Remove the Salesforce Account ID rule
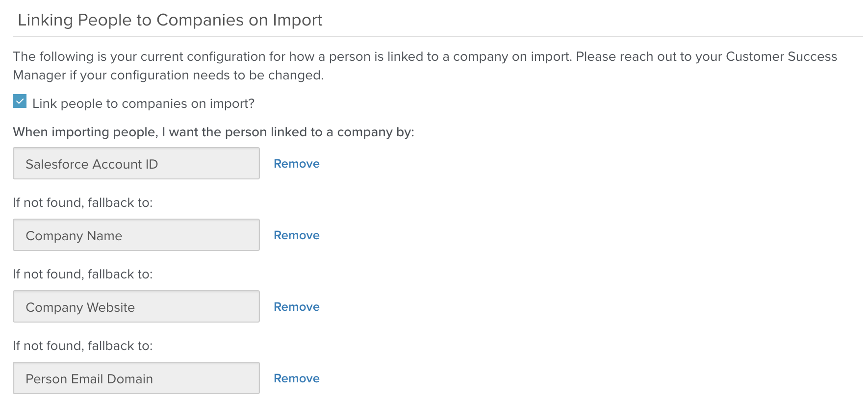868x400 pixels. (296, 164)
